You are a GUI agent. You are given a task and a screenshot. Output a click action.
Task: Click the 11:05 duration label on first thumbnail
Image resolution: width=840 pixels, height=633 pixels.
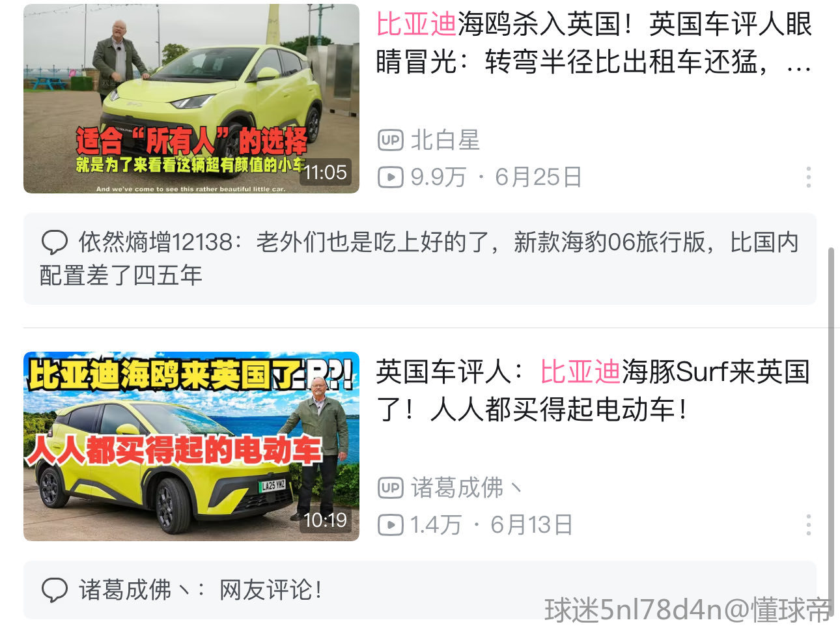point(326,173)
